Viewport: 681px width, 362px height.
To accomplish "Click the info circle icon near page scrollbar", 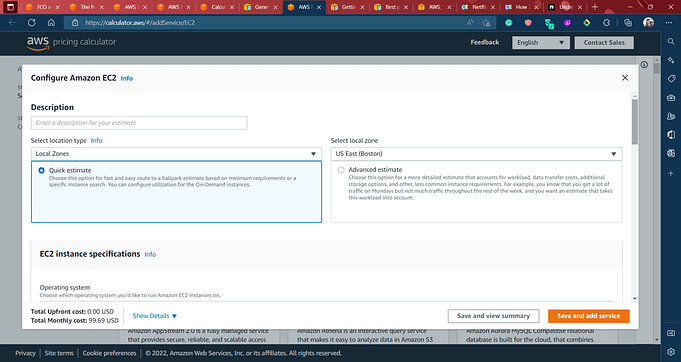I will 645,65.
